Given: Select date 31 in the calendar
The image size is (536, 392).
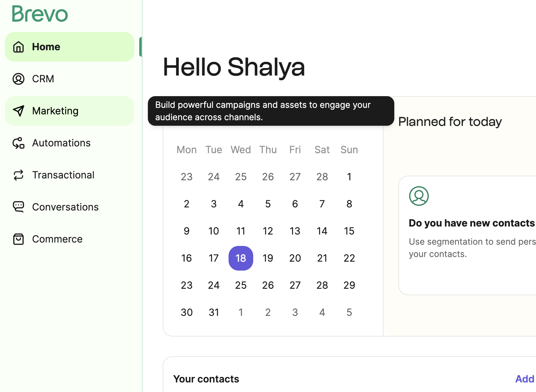Looking at the screenshot, I should 214,312.
